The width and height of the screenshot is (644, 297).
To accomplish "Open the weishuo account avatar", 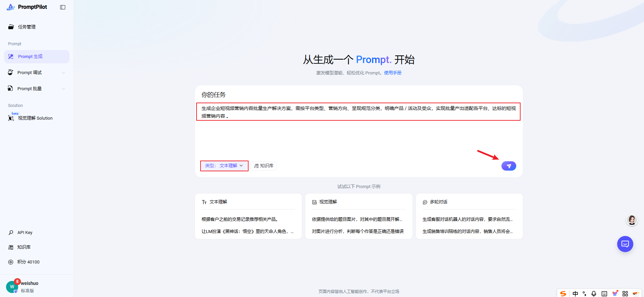I will (x=12, y=287).
